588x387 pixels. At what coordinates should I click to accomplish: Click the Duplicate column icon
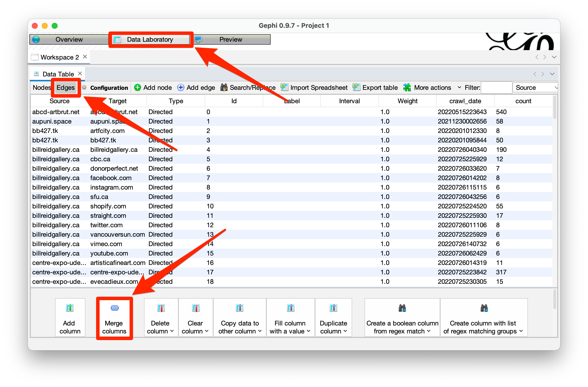pos(333,308)
